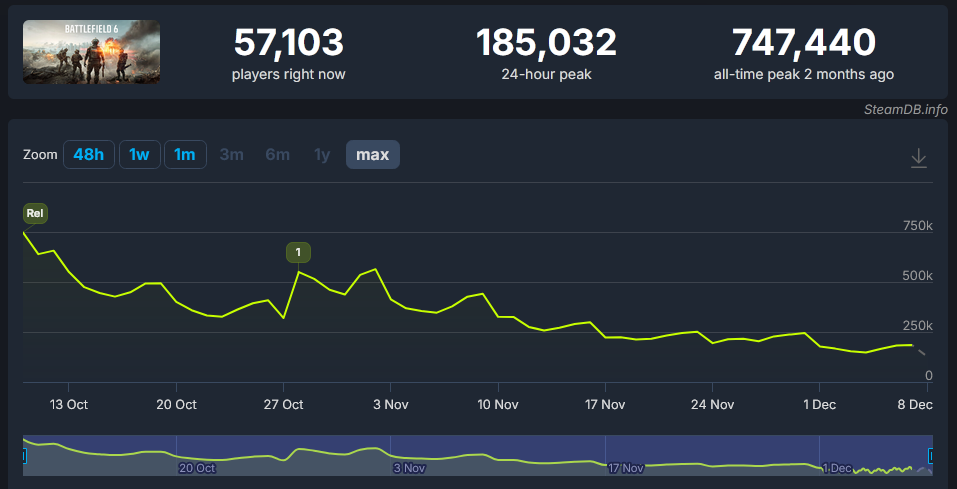Click the 27 Oct axis label

tap(284, 404)
